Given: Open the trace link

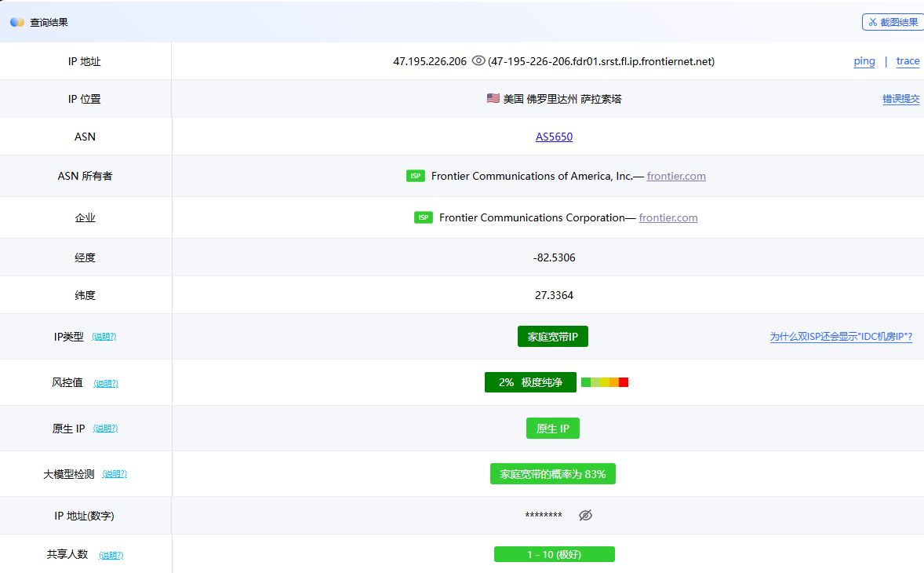Looking at the screenshot, I should (908, 60).
